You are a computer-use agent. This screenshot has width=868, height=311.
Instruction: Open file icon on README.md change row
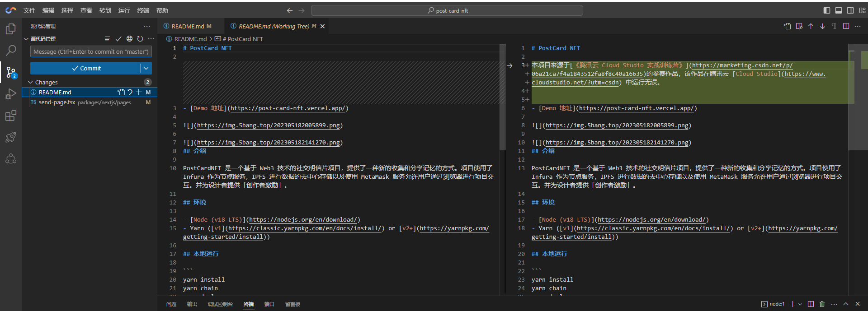coord(121,92)
